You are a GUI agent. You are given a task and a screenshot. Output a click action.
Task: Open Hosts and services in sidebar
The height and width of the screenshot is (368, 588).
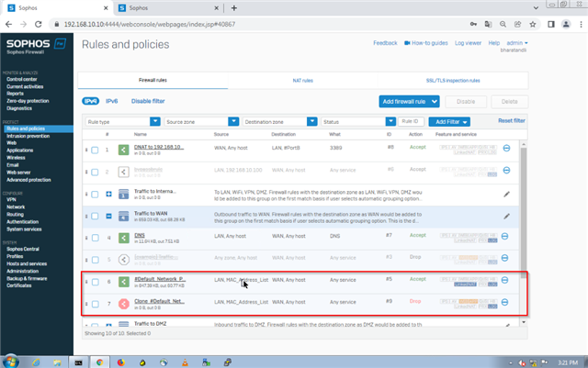27,263
